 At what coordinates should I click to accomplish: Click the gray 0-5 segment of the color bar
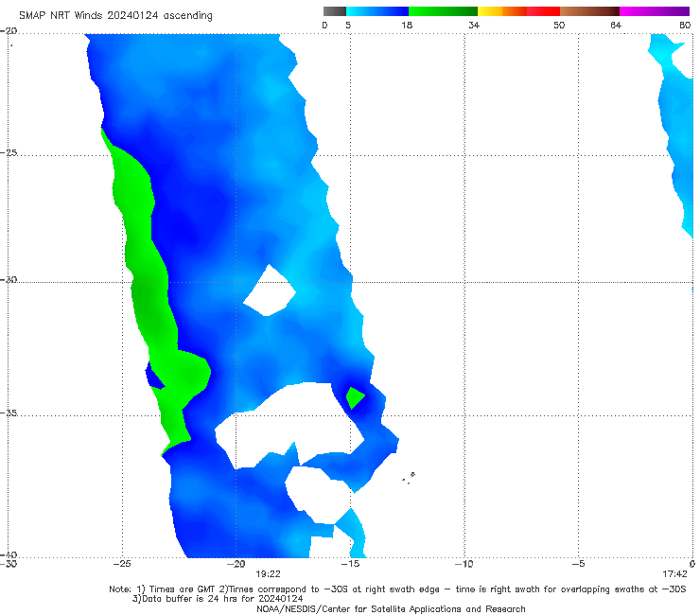click(x=335, y=11)
